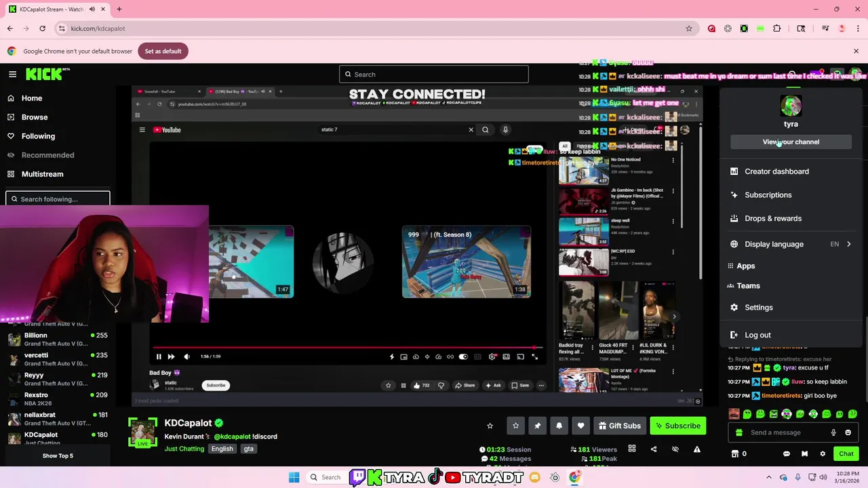Open the nellaxbrat channel in the sidebar
The height and width of the screenshot is (488, 868).
pyautogui.click(x=58, y=418)
